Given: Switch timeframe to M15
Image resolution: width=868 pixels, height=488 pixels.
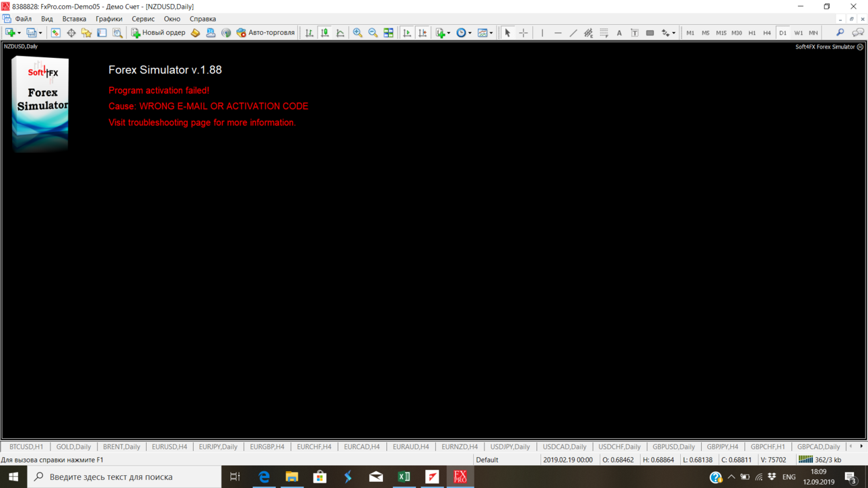Looking at the screenshot, I should (x=721, y=33).
